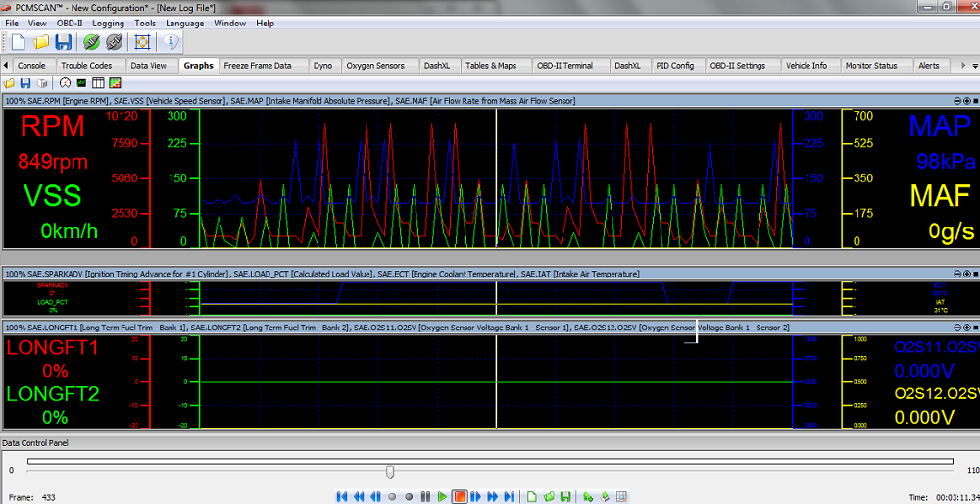Switch to the Trouble Codes tab
The height and width of the screenshot is (504, 980).
pyautogui.click(x=86, y=66)
